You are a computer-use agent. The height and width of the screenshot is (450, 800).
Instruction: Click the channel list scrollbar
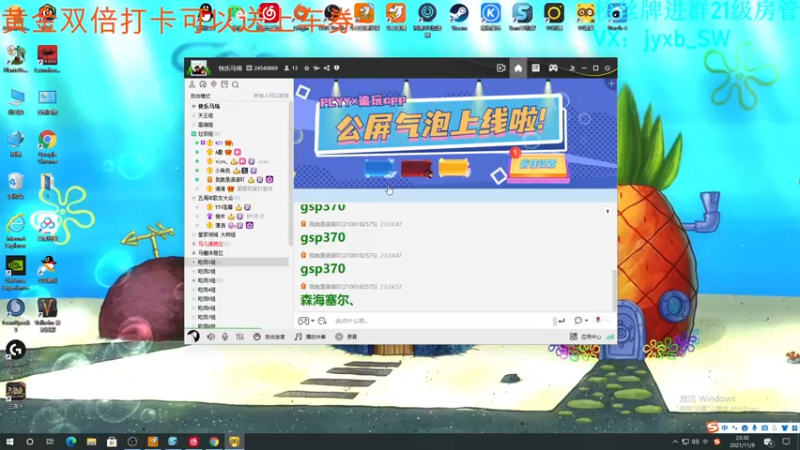point(291,173)
